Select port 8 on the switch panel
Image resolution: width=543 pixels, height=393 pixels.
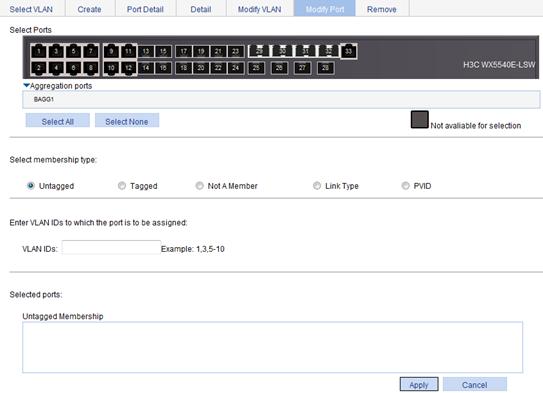point(90,68)
